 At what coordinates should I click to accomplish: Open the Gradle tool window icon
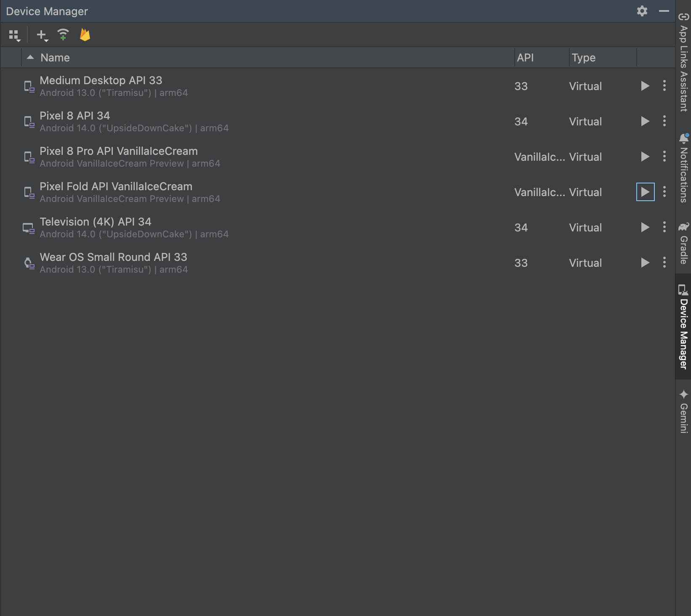682,228
